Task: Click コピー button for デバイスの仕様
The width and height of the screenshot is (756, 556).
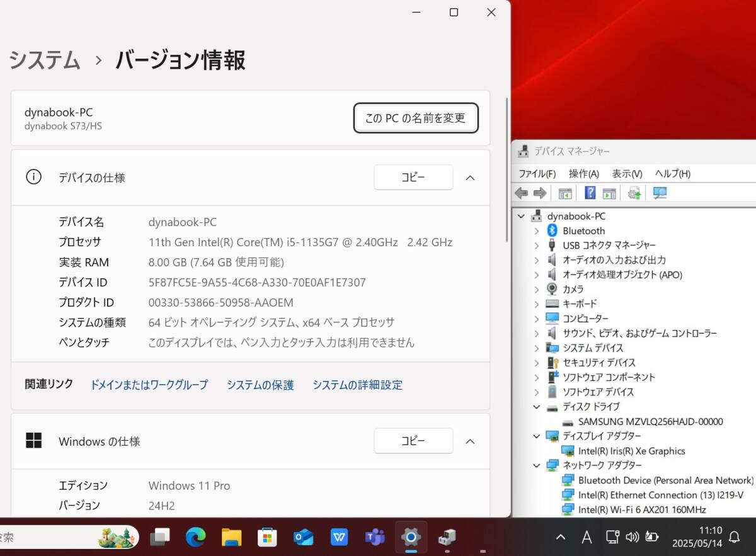Action: coord(413,178)
